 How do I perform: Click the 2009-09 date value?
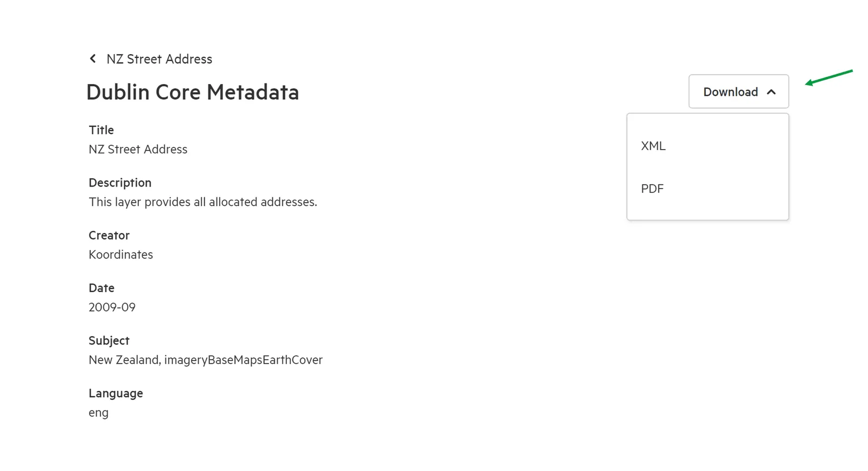(112, 307)
